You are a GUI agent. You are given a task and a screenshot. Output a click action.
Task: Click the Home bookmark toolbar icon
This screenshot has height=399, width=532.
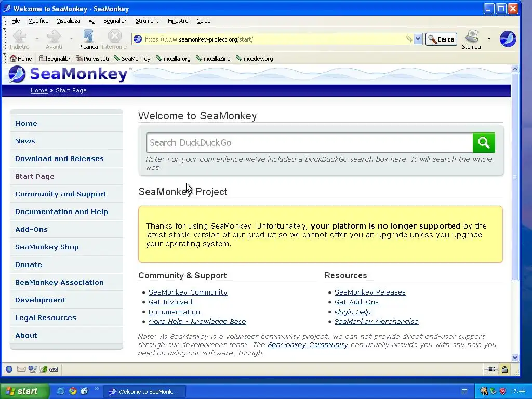pyautogui.click(x=21, y=58)
